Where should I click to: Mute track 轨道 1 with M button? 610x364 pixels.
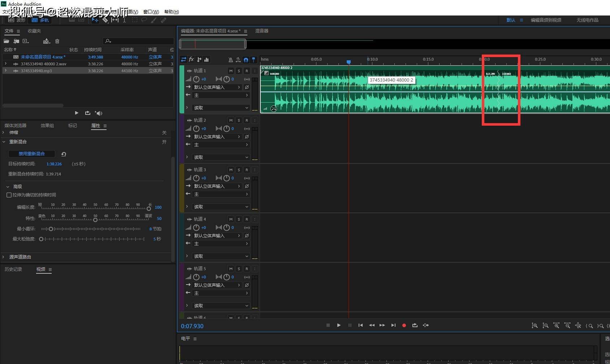(231, 71)
